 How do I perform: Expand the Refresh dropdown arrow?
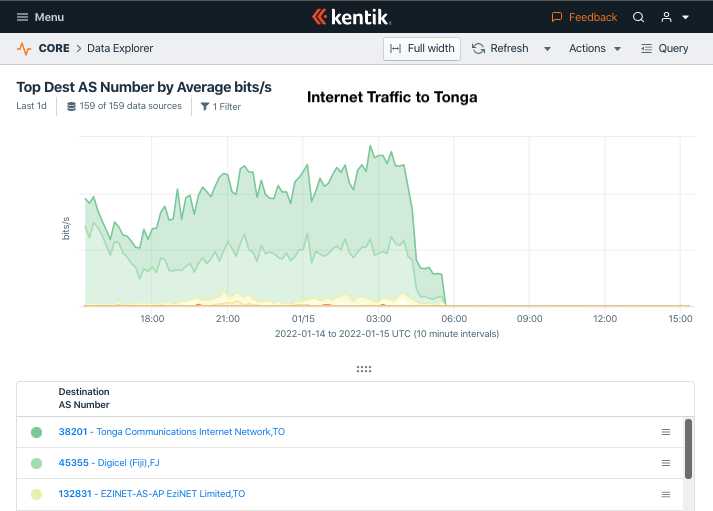[547, 49]
